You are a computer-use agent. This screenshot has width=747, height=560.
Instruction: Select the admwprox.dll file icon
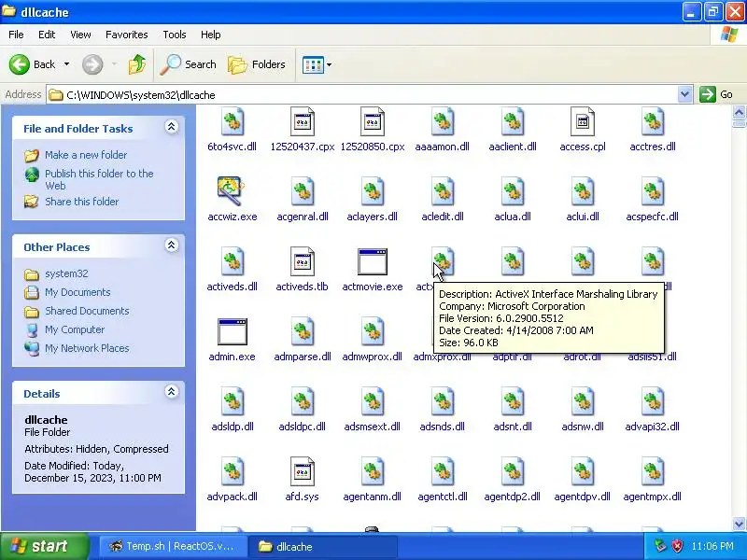[372, 332]
